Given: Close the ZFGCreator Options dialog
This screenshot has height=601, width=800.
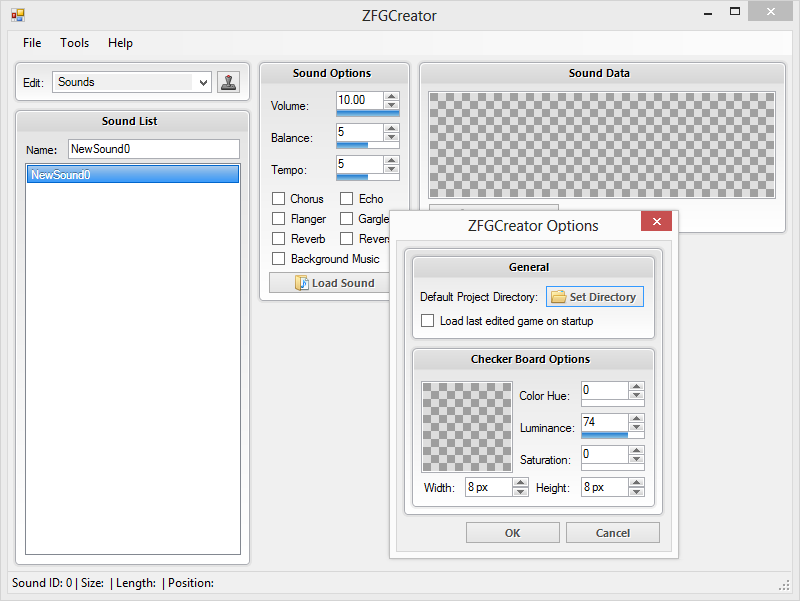Looking at the screenshot, I should click(x=657, y=221).
